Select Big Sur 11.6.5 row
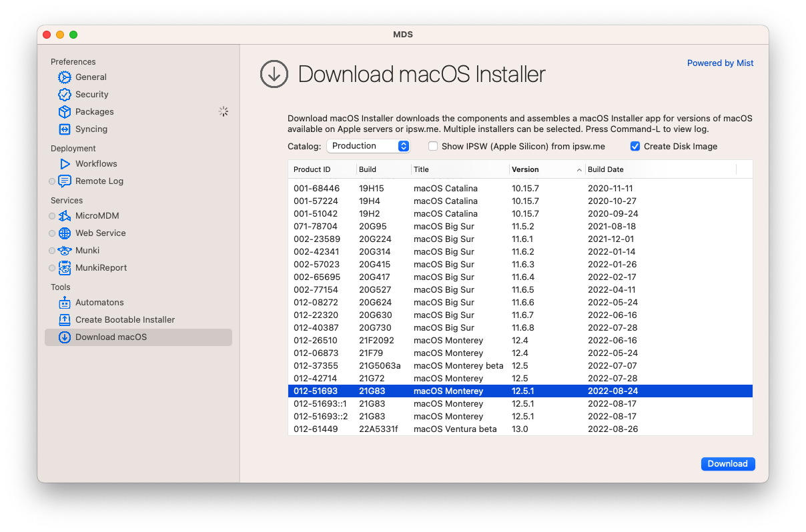Viewport: 806px width, 532px height. click(x=520, y=290)
